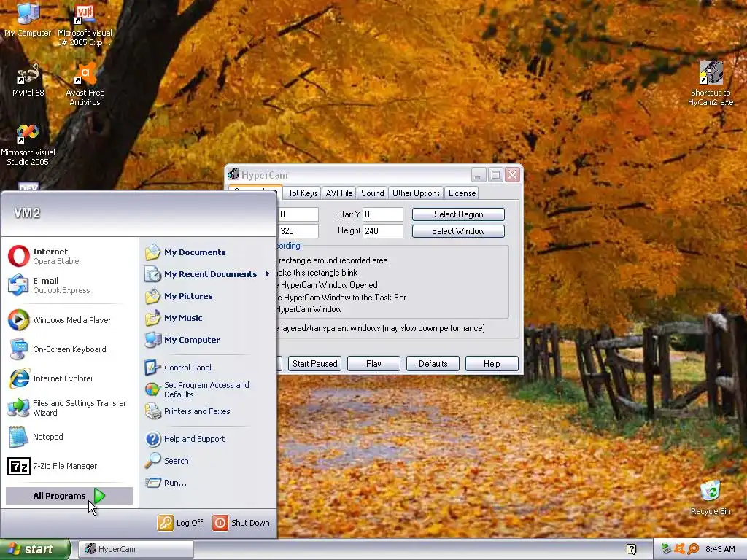This screenshot has height=560, width=747.
Task: Open Control Panel
Action: point(208,367)
